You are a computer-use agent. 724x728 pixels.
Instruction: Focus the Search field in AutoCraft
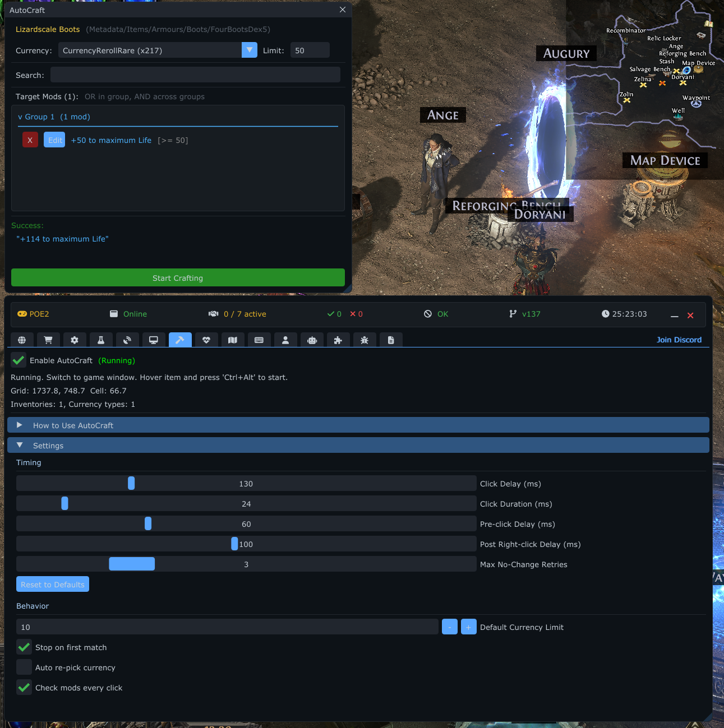coord(195,75)
